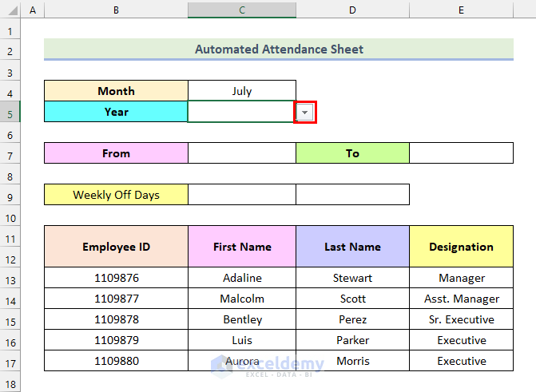Click the Month value cell showing July
The height and width of the screenshot is (392, 536).
click(x=242, y=90)
